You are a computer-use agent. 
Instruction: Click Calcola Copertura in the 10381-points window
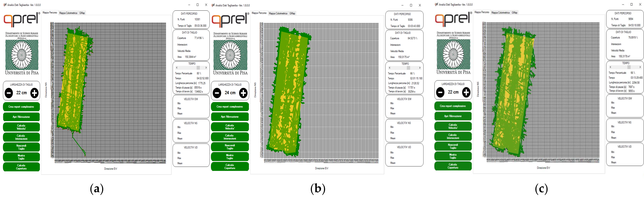[x=21, y=167]
